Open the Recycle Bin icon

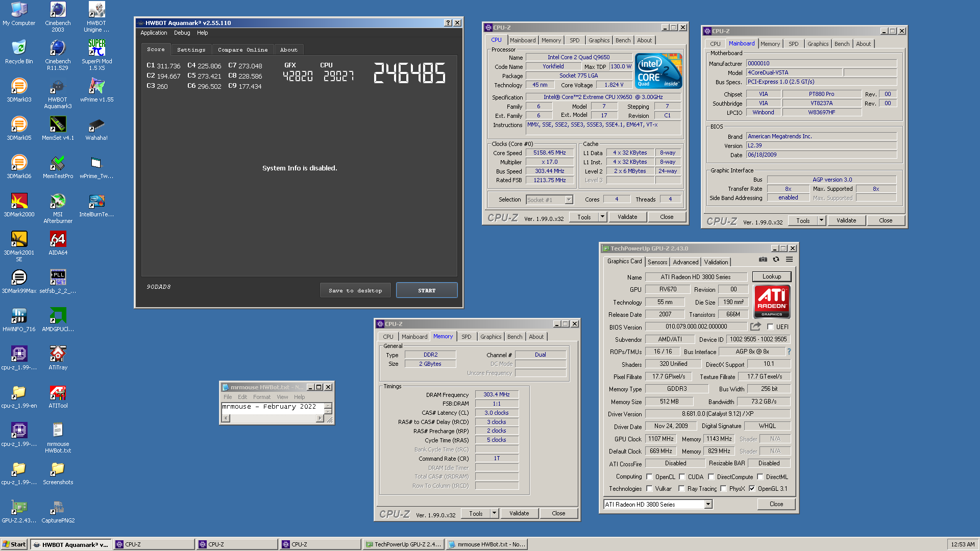tap(19, 52)
